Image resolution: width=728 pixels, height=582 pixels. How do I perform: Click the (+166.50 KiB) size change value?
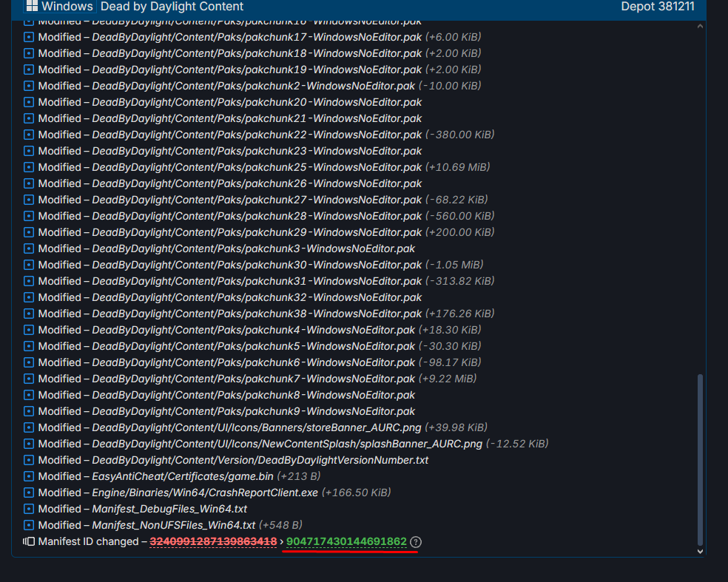pyautogui.click(x=357, y=493)
